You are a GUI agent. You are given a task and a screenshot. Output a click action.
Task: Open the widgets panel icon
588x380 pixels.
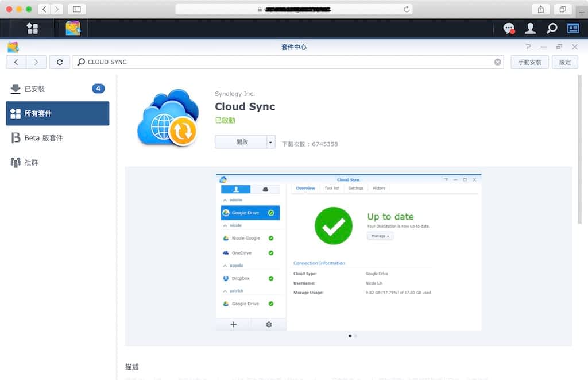point(573,28)
